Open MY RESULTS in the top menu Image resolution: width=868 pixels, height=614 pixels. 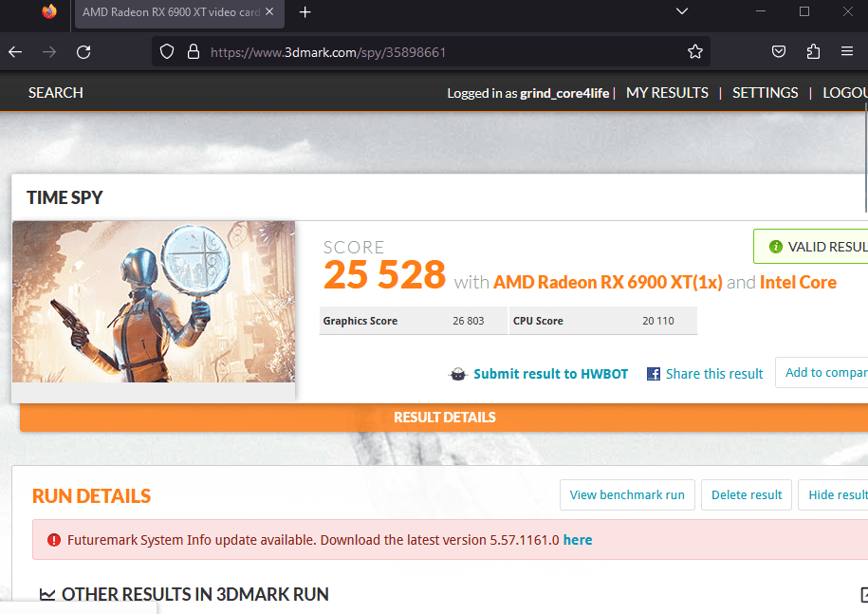[x=667, y=92]
